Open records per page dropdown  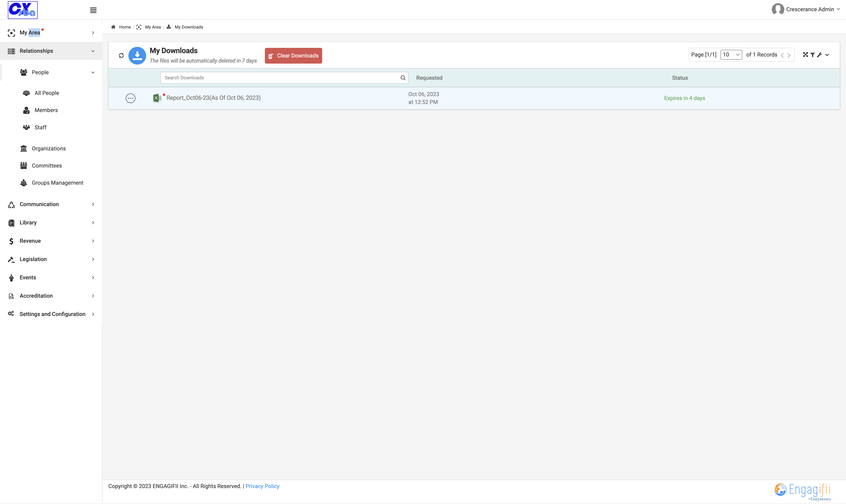tap(731, 55)
